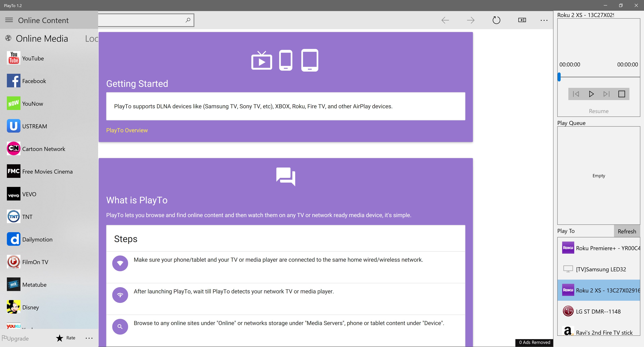
Task: Click the search magnifier icon
Action: [188, 20]
